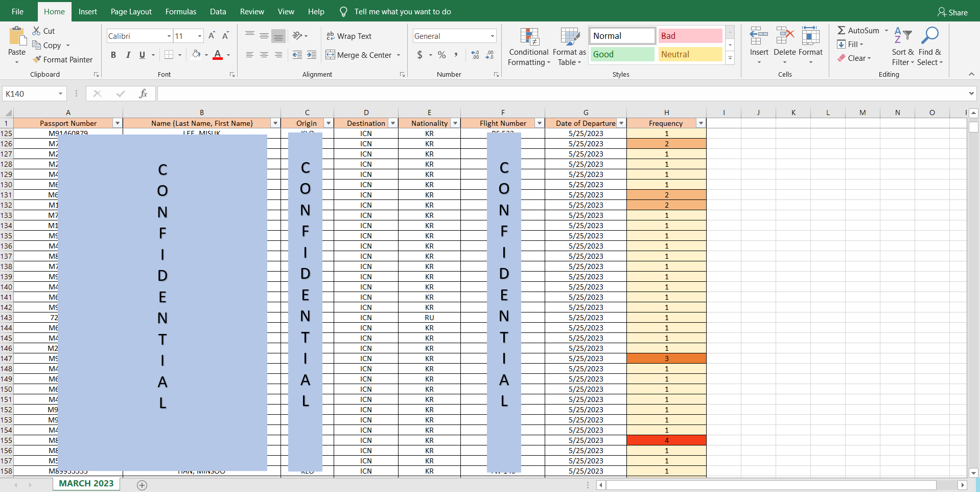Viewport: 980px width, 492px height.
Task: Click the Clear button in Editing
Action: tap(854, 58)
